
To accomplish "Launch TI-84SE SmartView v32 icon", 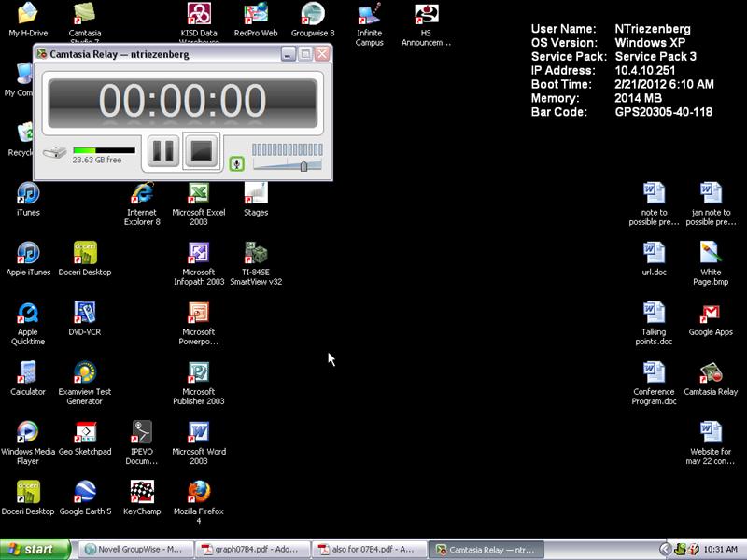I will click(x=256, y=264).
